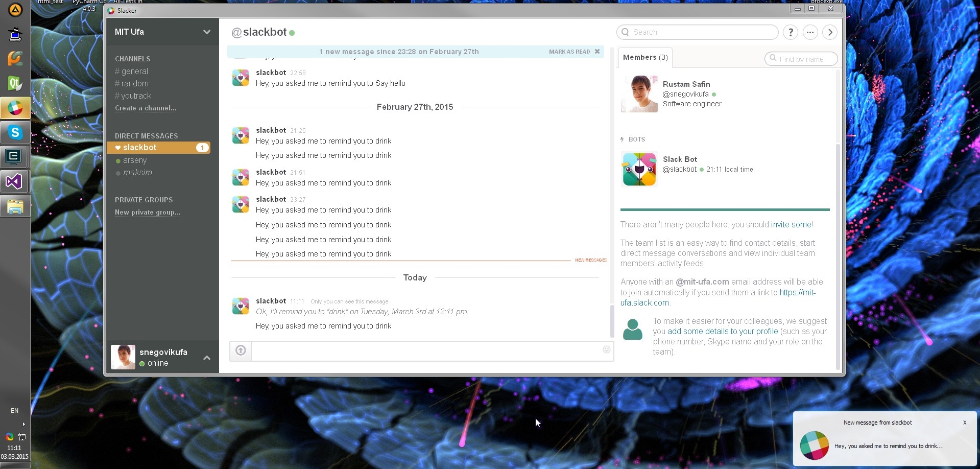Click the top yellow triangle taskbar icon
This screenshot has width=980, height=469.
(x=15, y=10)
